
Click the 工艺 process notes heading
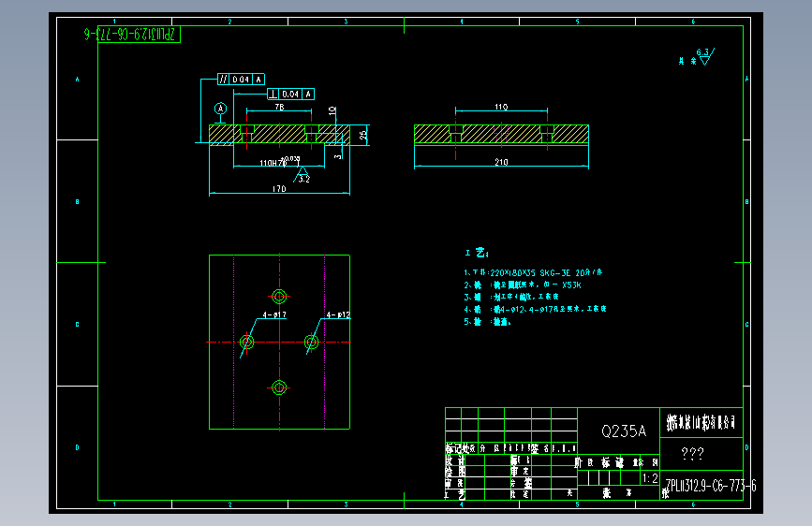pos(477,253)
